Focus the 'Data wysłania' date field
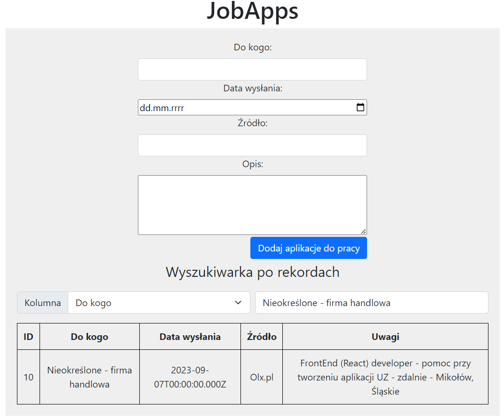This screenshot has height=420, width=504. 235,107
